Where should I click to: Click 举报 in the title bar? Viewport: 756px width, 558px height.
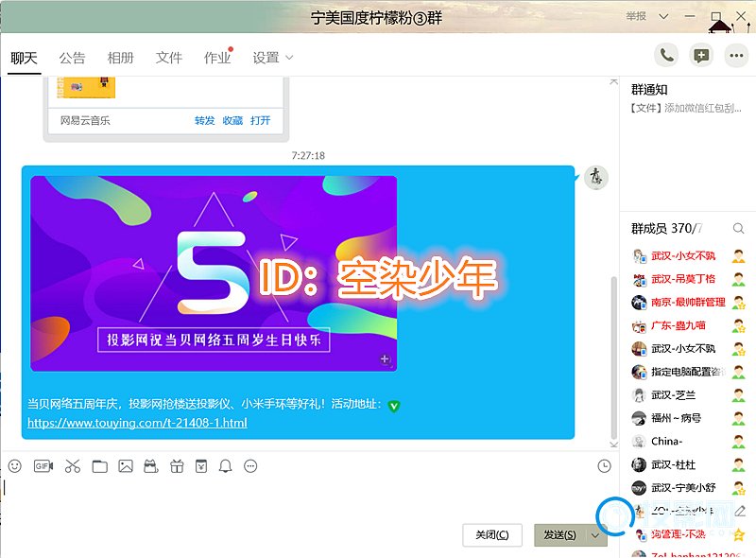coord(636,16)
